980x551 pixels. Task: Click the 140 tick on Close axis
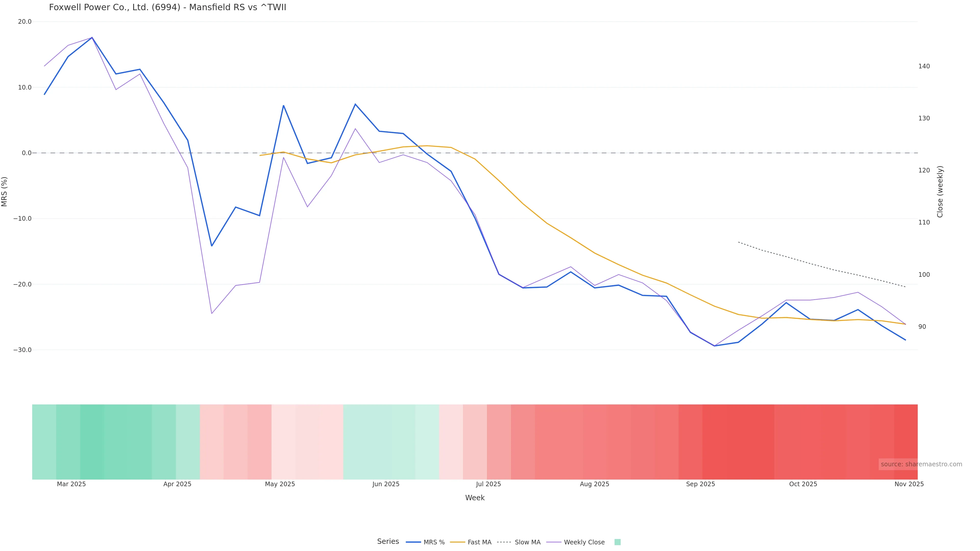pos(924,66)
